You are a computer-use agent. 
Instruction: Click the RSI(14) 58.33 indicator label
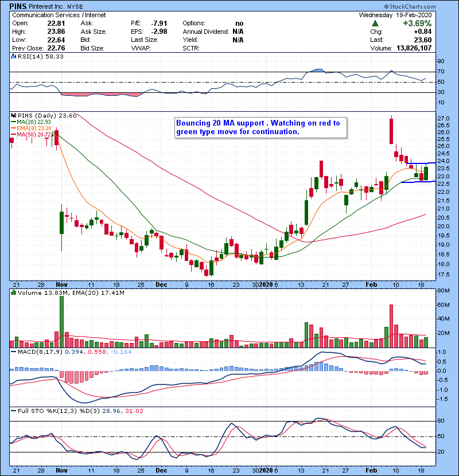point(40,56)
